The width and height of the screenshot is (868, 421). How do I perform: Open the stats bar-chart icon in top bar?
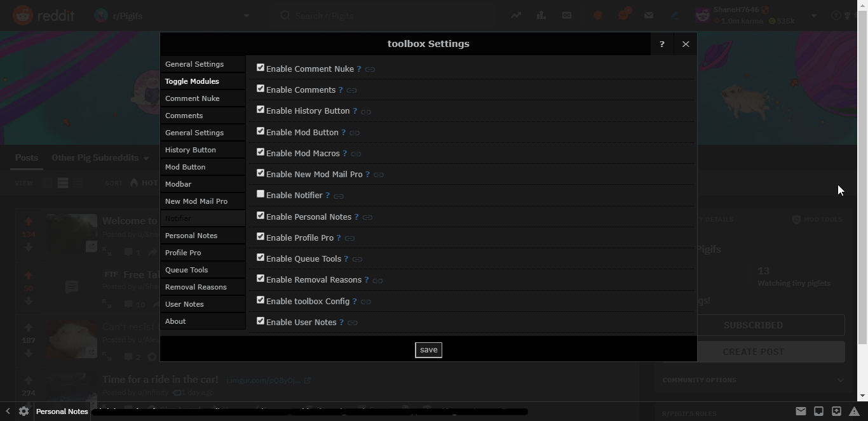(x=541, y=15)
